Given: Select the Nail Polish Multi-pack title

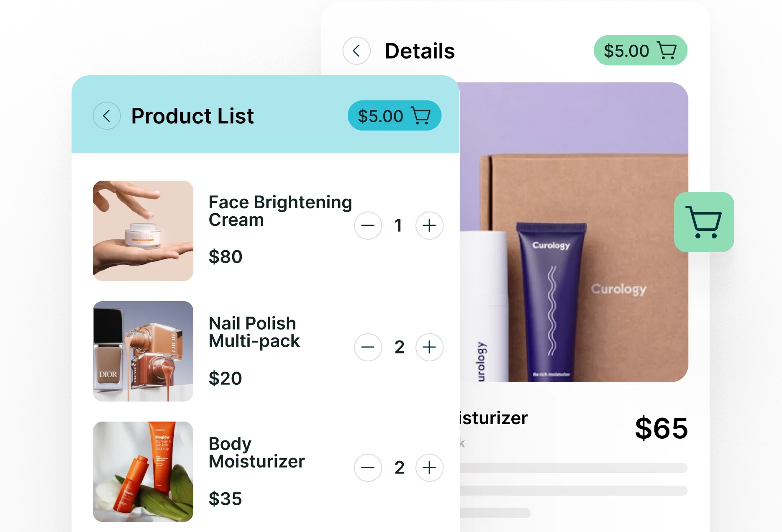Looking at the screenshot, I should [254, 332].
